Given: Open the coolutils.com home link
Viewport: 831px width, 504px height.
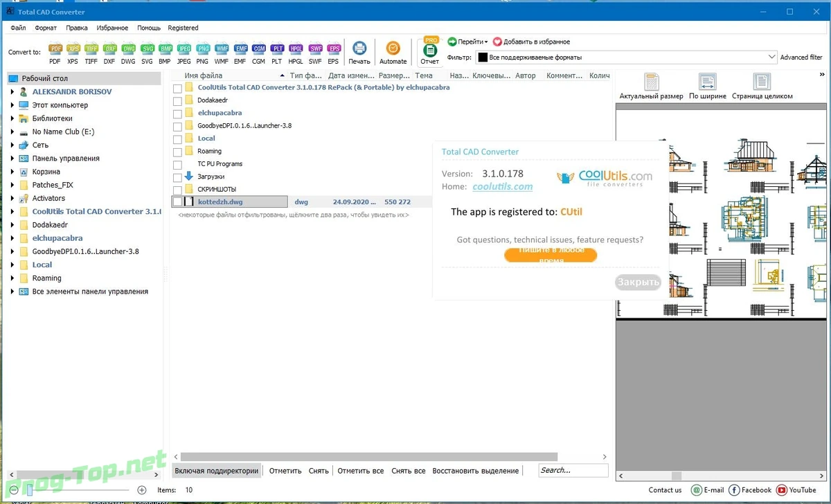Looking at the screenshot, I should 503,186.
